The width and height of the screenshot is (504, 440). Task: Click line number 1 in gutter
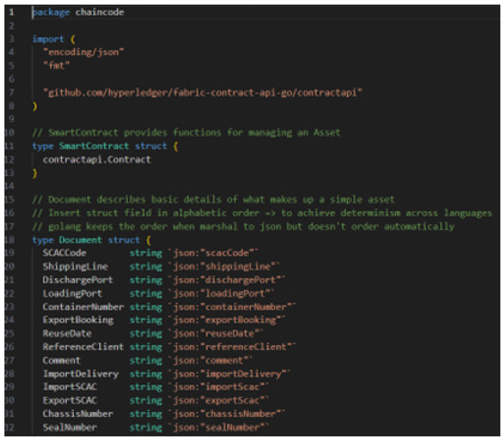(11, 12)
